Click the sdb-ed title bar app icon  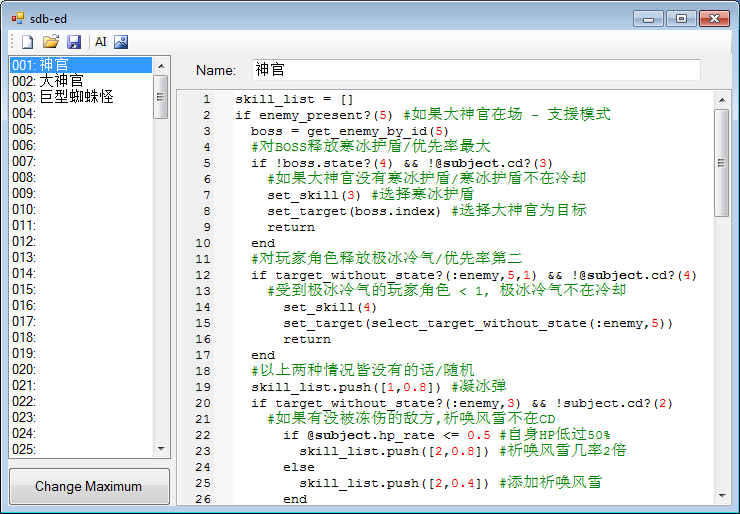pos(17,18)
